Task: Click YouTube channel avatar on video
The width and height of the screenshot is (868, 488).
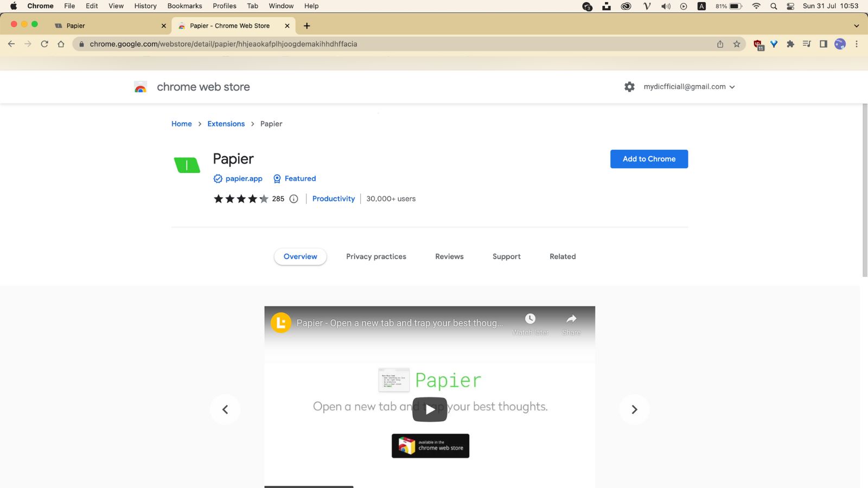Action: click(x=281, y=323)
